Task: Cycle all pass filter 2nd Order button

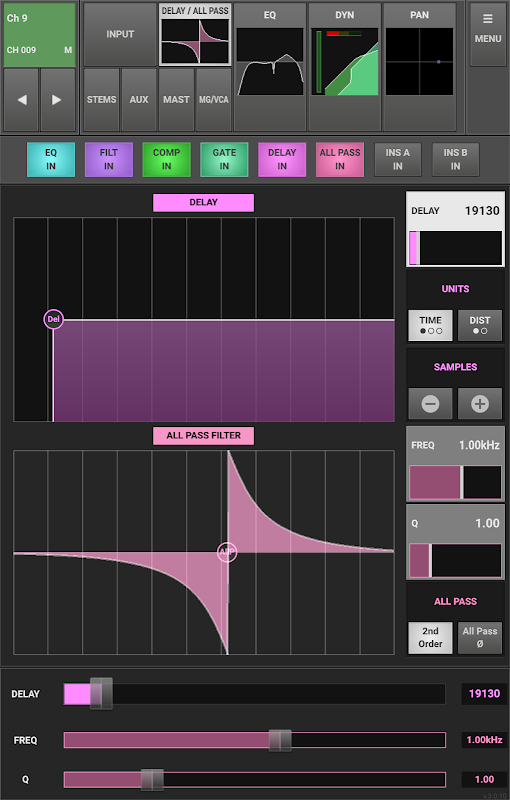Action: (430, 638)
